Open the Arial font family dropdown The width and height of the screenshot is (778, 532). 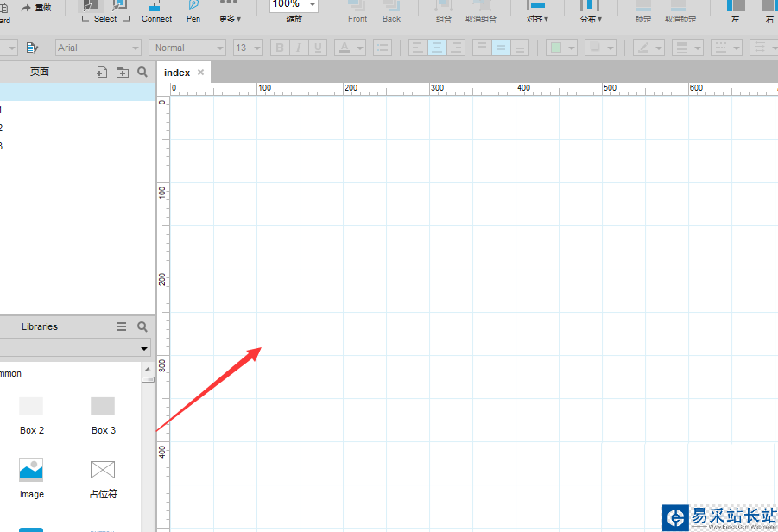[98, 47]
